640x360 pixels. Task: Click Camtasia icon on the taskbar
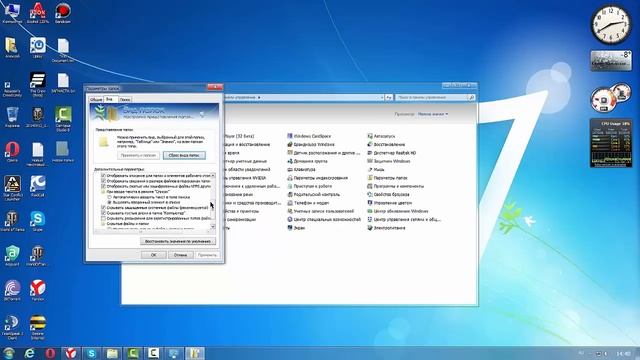pyautogui.click(x=133, y=353)
